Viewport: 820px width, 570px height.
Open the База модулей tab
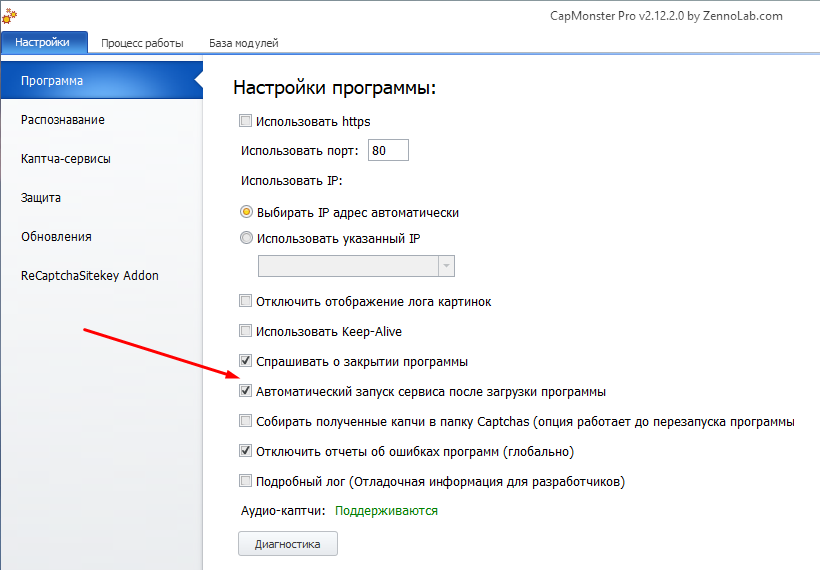pos(243,43)
